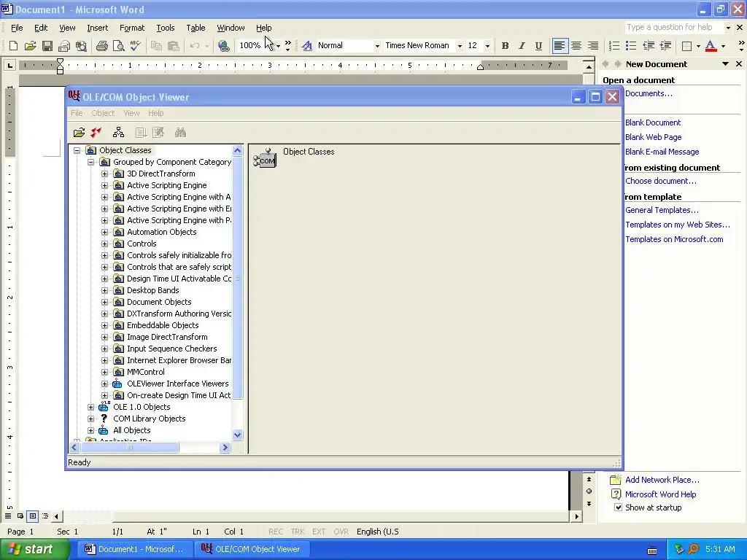
Task: Toggle EXT extend selection in status bar
Action: pos(319,532)
